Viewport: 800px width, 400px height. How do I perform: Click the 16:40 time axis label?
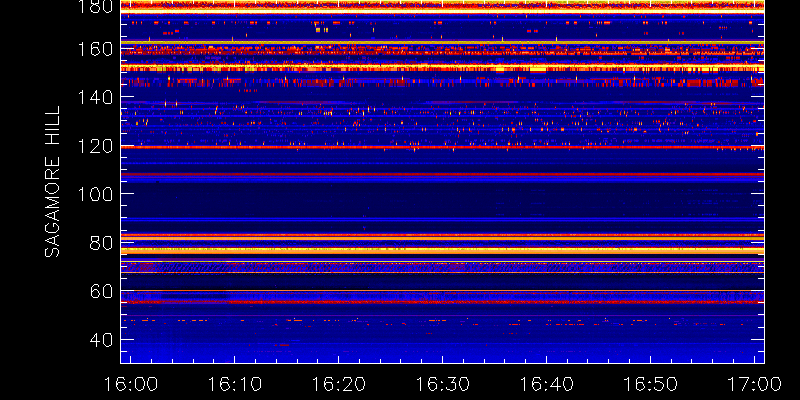[546, 384]
